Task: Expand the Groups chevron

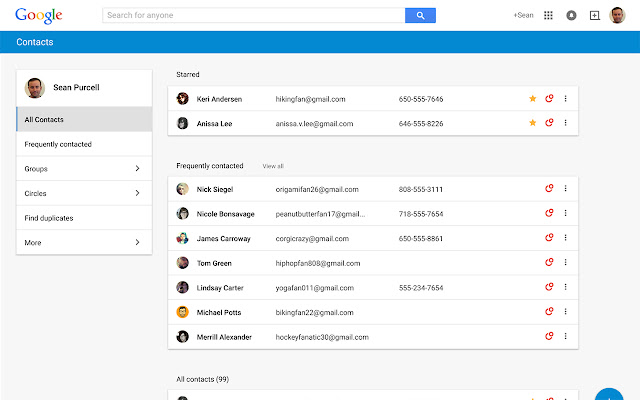Action: (x=137, y=169)
